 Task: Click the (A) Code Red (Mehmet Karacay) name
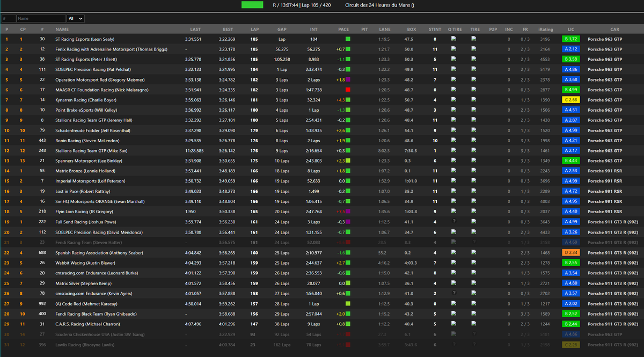(x=87, y=304)
